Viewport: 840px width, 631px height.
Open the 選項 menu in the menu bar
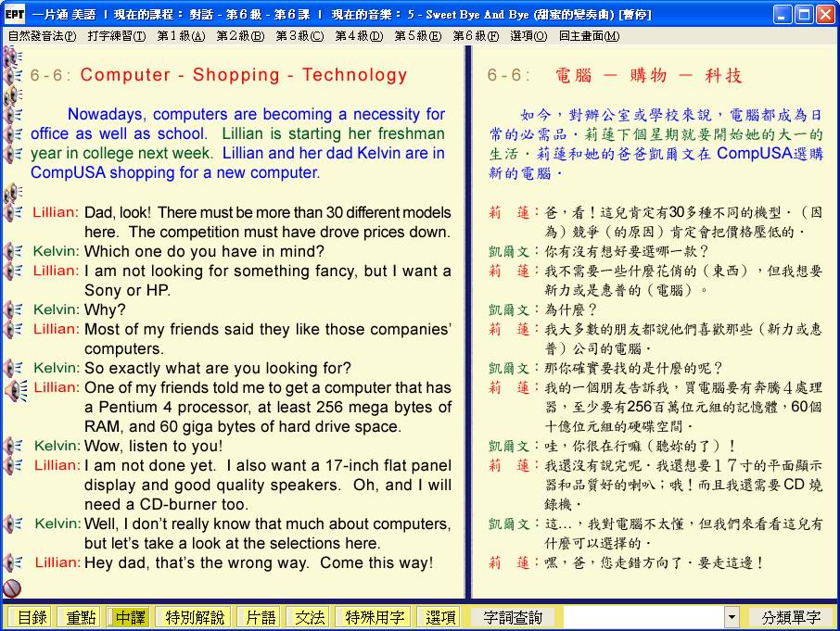(x=528, y=36)
